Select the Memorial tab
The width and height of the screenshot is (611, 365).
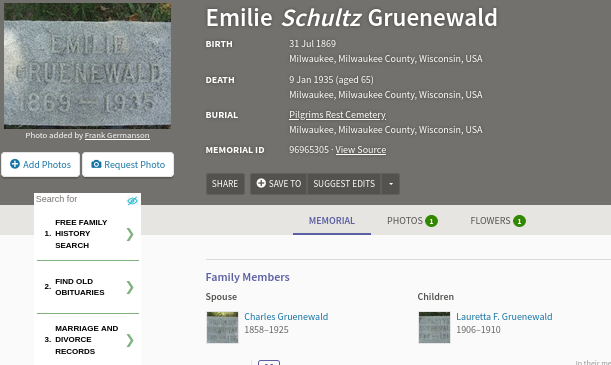332,221
